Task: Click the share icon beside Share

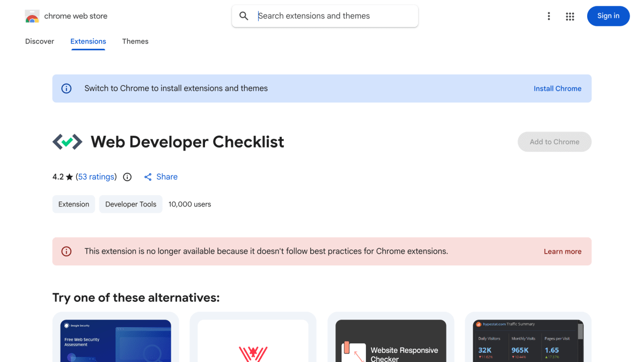Action: [148, 177]
